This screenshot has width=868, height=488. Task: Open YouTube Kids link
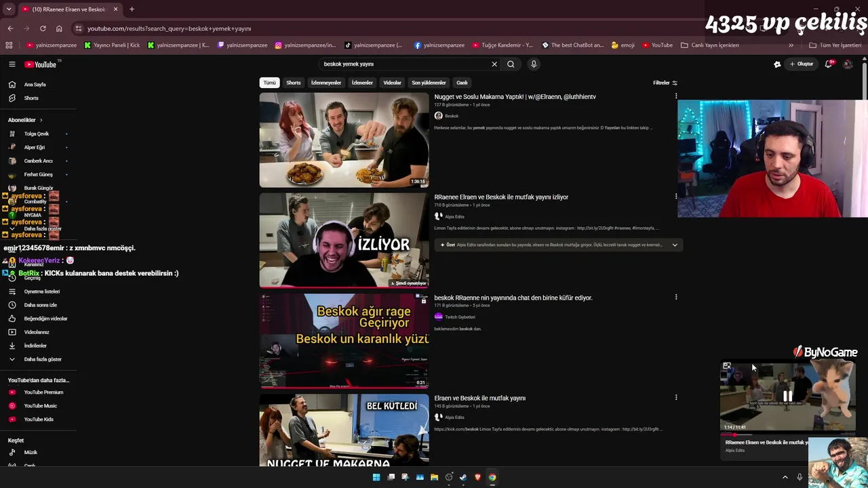(38, 420)
